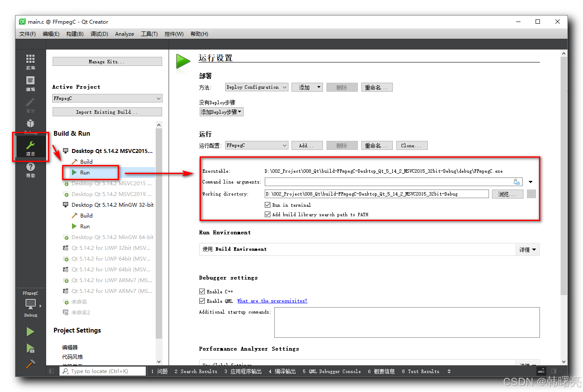Build project with the hammer icon
This screenshot has width=583, height=392.
tap(30, 364)
